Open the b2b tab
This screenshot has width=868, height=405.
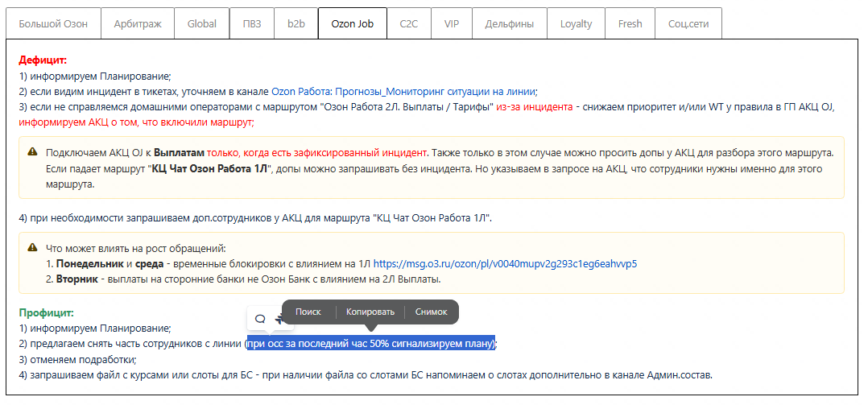click(296, 24)
